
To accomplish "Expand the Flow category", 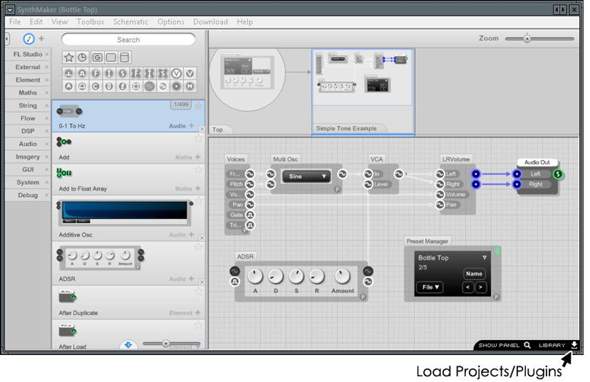I will pos(28,118).
